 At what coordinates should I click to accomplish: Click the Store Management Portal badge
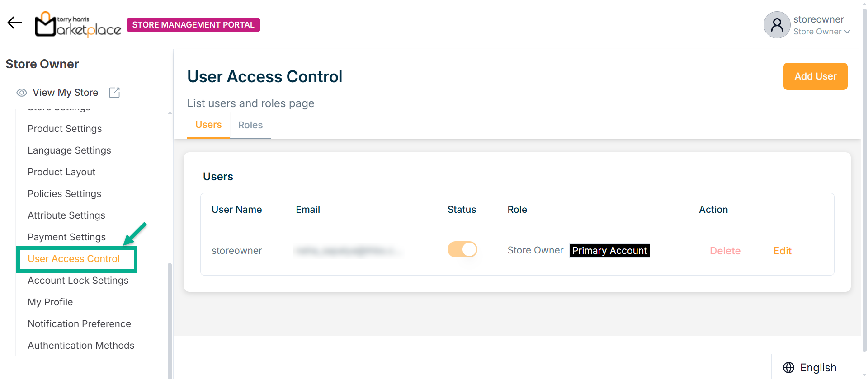click(193, 25)
